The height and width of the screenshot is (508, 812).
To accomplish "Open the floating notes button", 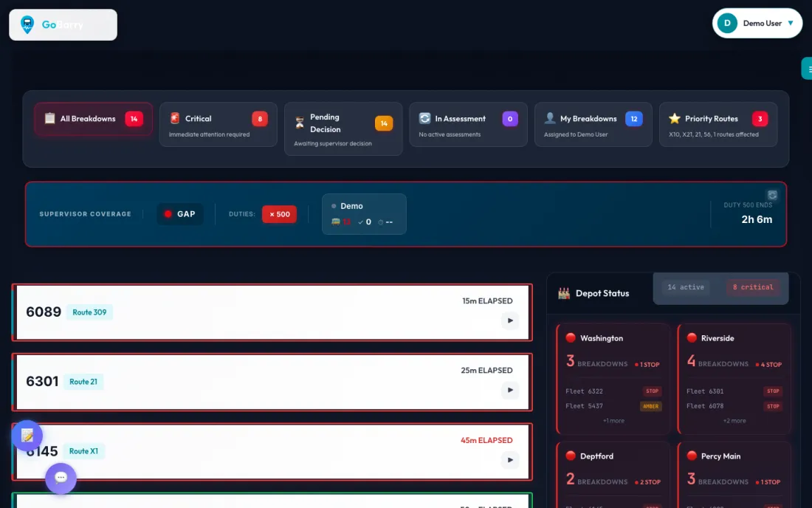I will coord(27,436).
